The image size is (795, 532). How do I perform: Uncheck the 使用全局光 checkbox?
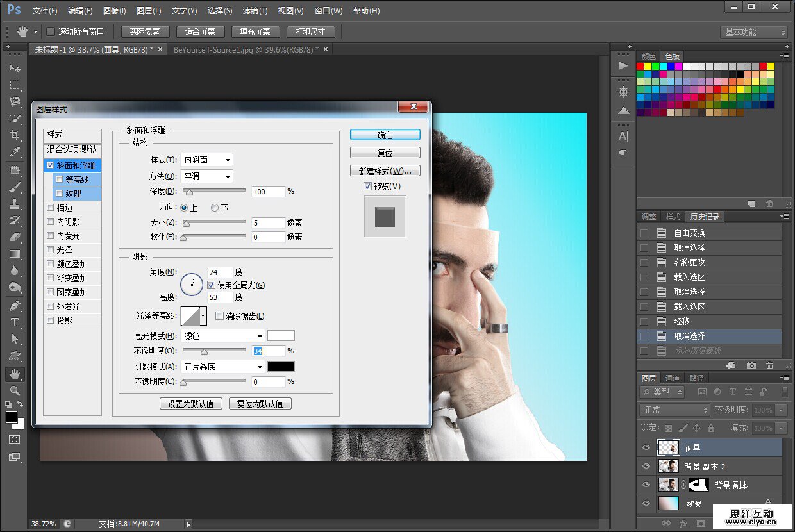(212, 285)
